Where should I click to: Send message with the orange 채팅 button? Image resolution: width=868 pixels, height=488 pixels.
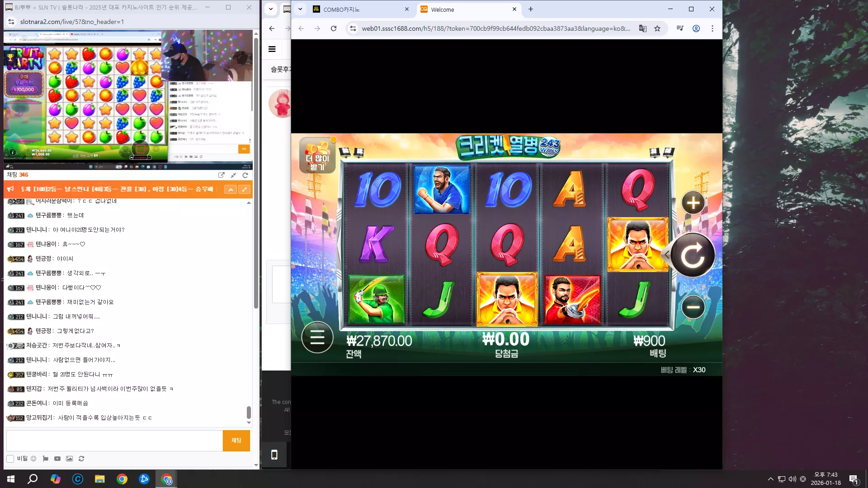click(x=236, y=441)
